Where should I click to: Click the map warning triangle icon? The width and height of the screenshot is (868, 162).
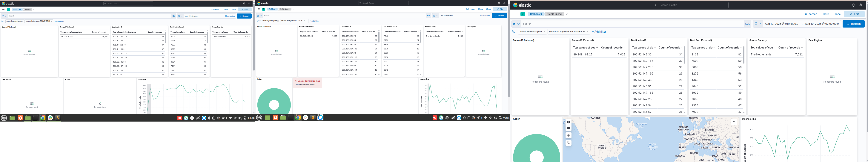coord(734,122)
